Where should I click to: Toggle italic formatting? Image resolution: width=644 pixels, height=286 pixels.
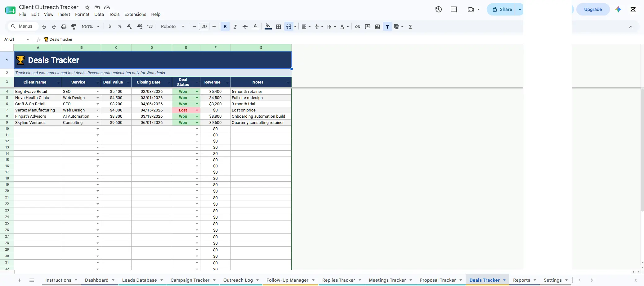point(235,27)
